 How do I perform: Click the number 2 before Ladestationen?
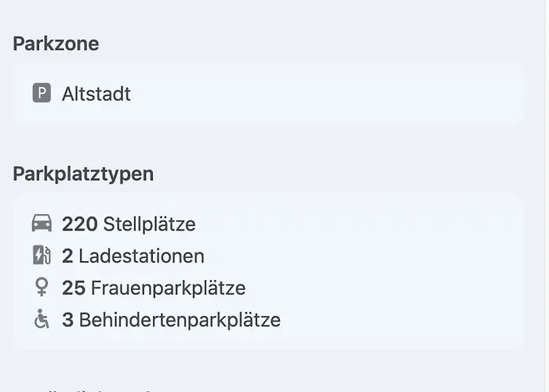click(x=67, y=256)
